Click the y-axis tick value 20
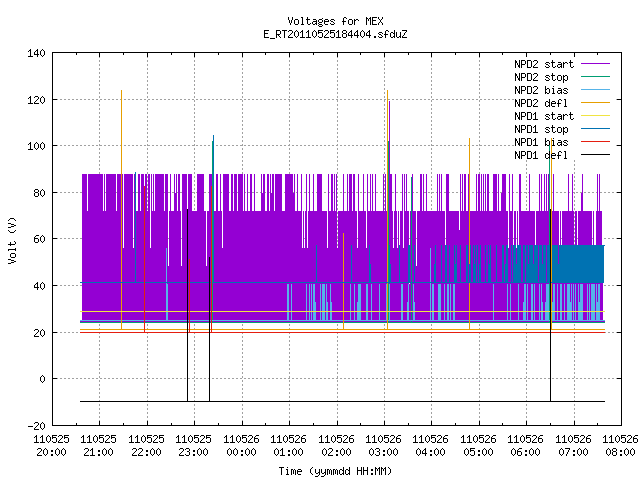Screen dimensions: 640x480 click(x=39, y=333)
